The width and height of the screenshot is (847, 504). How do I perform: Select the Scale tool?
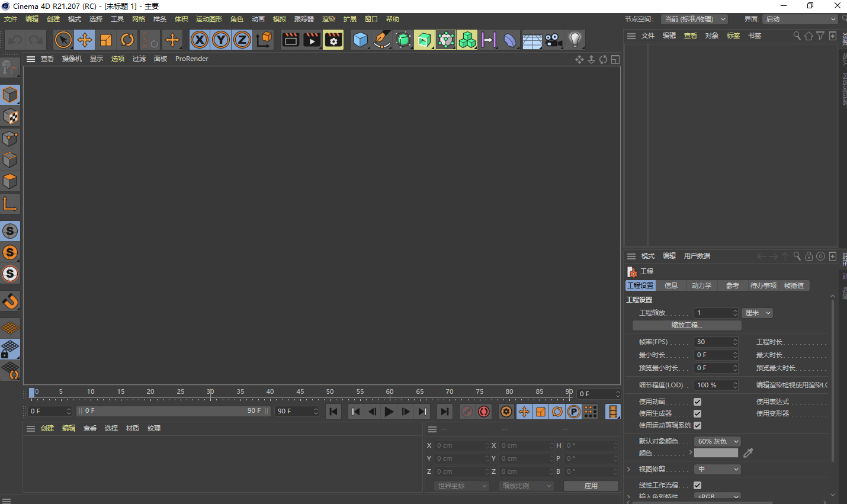pyautogui.click(x=106, y=40)
